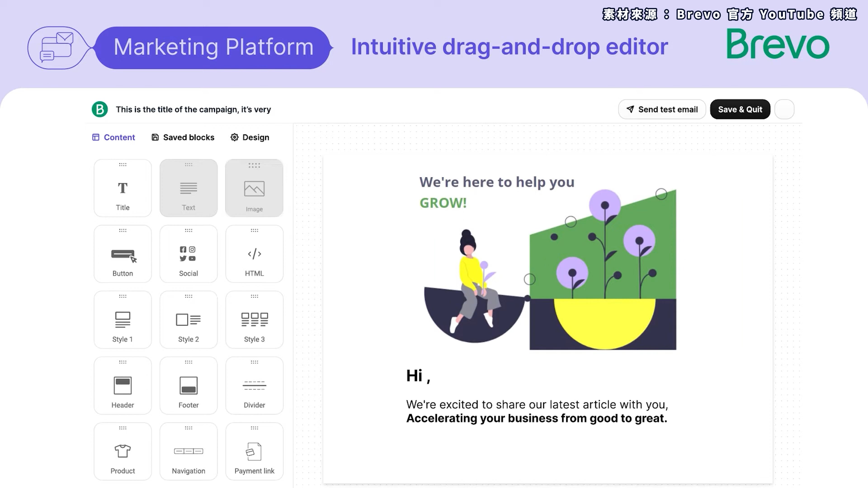Choose the Product t-shirt block

(x=123, y=451)
